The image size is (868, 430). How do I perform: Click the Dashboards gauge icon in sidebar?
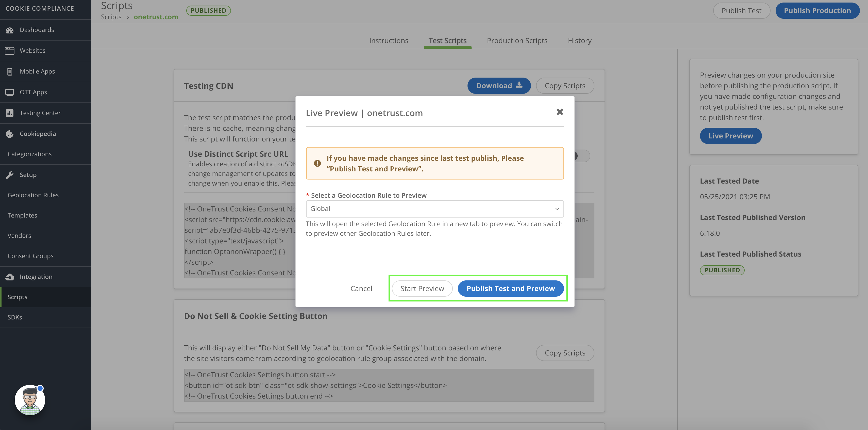click(10, 30)
